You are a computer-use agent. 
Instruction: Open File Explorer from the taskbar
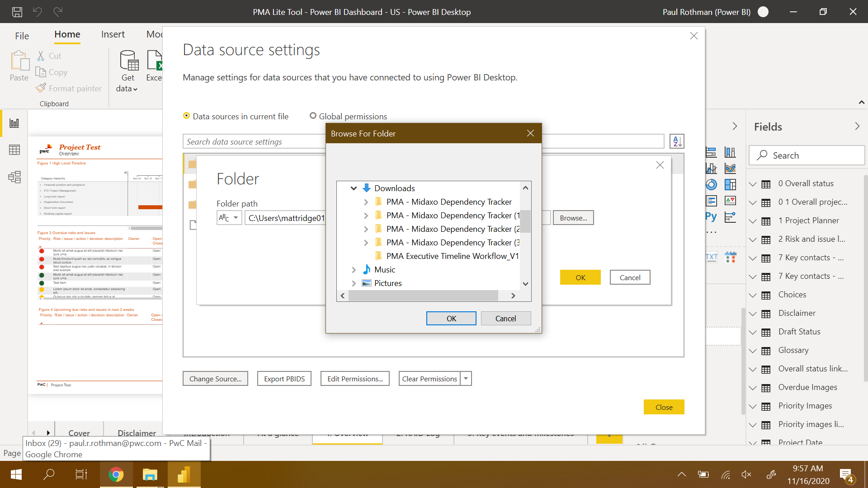point(150,474)
